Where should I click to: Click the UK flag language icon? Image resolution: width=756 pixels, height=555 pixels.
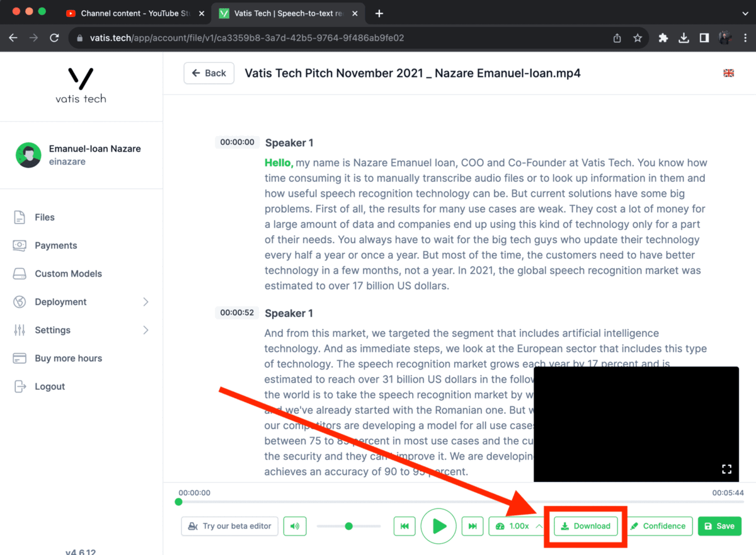pos(728,73)
